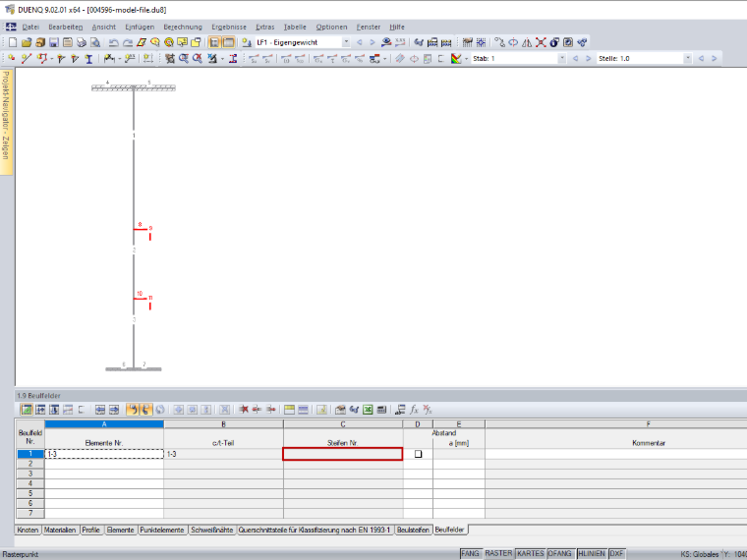Click the New file icon
Viewport: 747px width, 560px height.
pyautogui.click(x=13, y=42)
